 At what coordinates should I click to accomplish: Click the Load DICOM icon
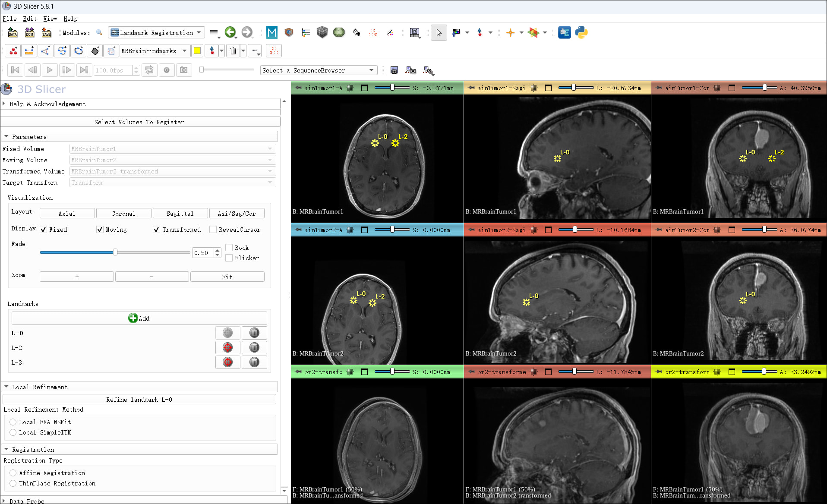tap(29, 32)
